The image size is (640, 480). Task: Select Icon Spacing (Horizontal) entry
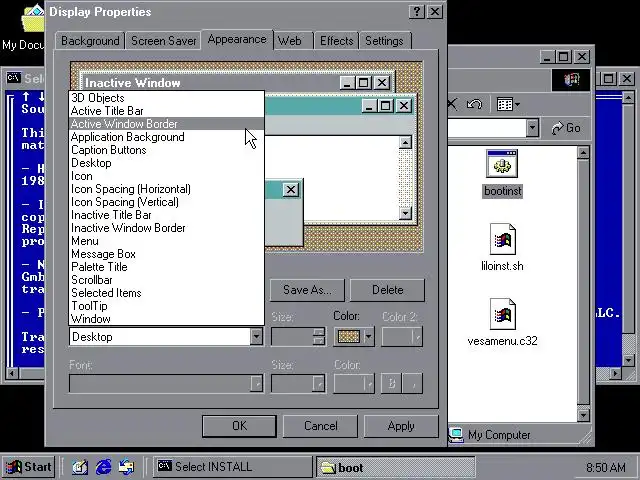click(167, 189)
